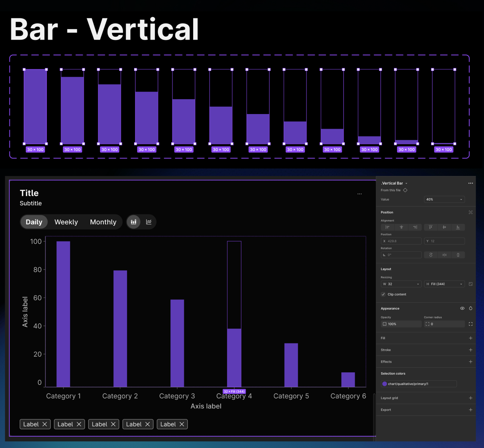Flip the selection horizontally

[x=444, y=255]
